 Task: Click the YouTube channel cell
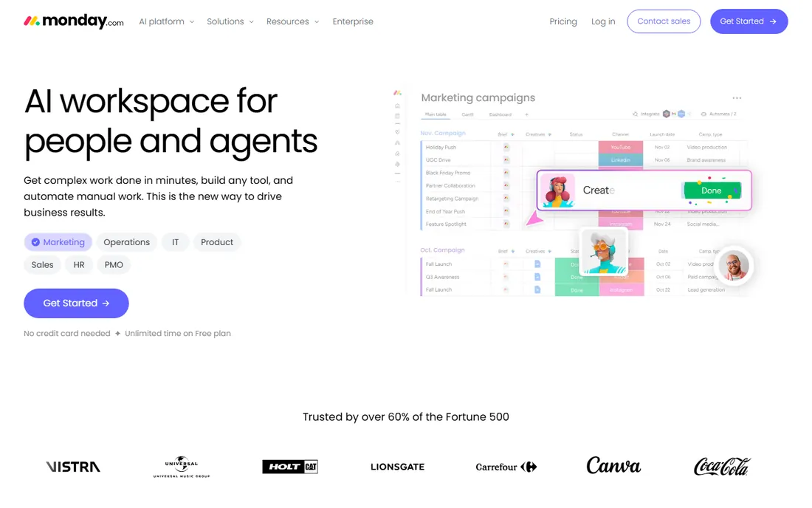coord(620,147)
